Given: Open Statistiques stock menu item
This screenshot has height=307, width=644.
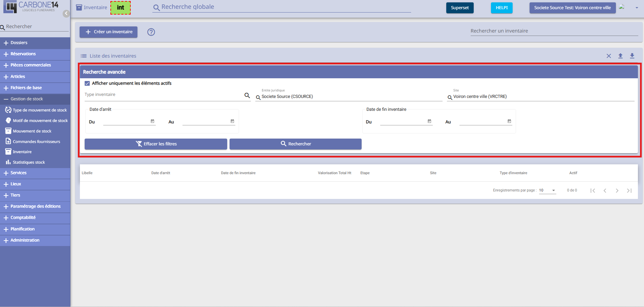Looking at the screenshot, I should tap(29, 162).
